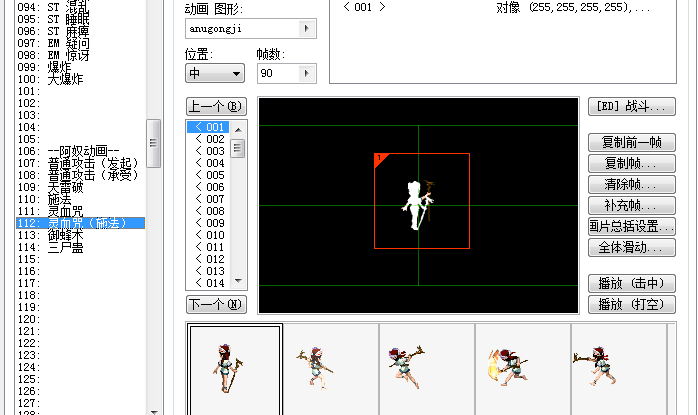
Task: Select animation 098: EM 惊讶
Action: (x=81, y=55)
